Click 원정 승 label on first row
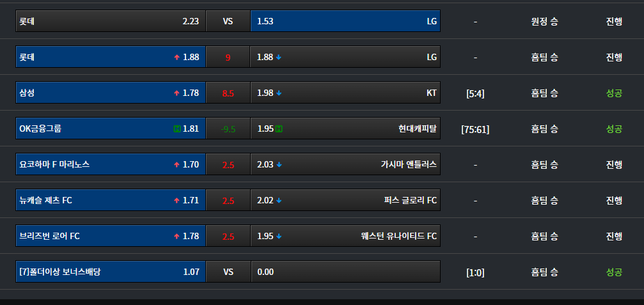This screenshot has height=305, width=644. 545,21
